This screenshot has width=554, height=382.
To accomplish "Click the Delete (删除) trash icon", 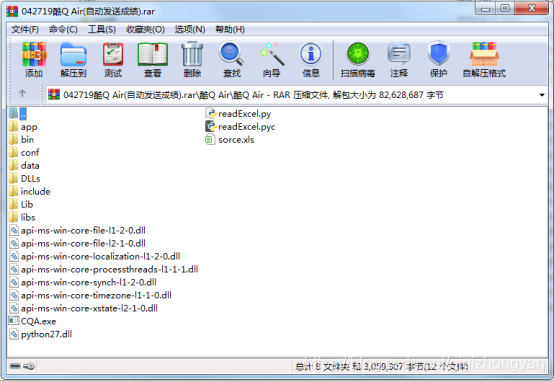I will [x=192, y=54].
